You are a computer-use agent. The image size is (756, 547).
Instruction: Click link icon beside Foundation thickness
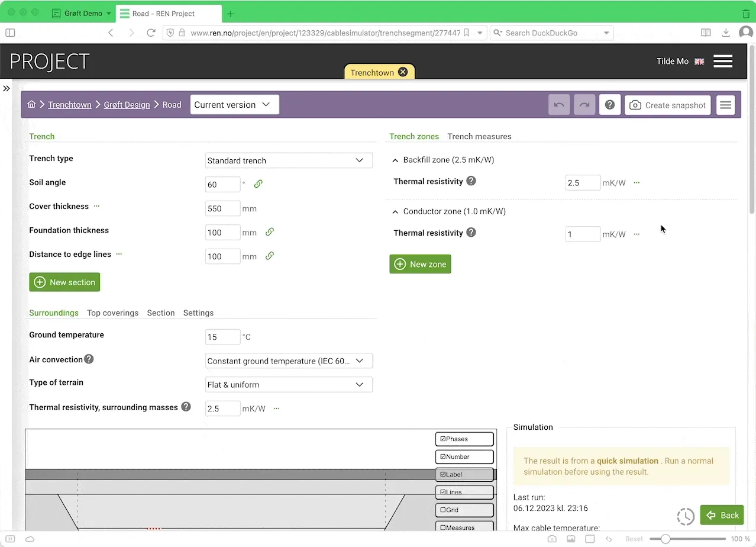269,232
